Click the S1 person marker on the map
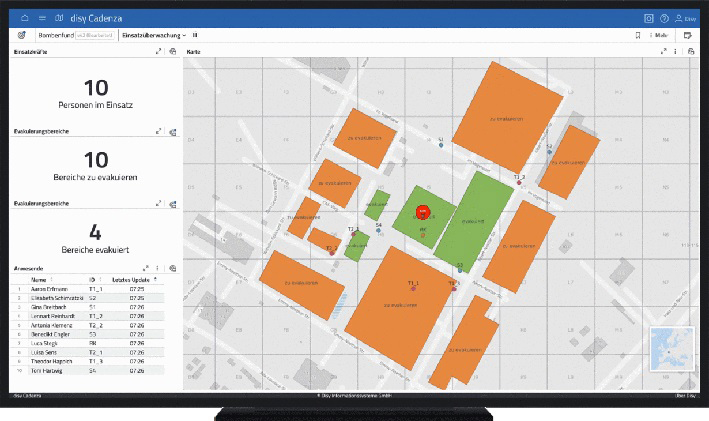Screen dimensions: 709x421 click(x=441, y=145)
